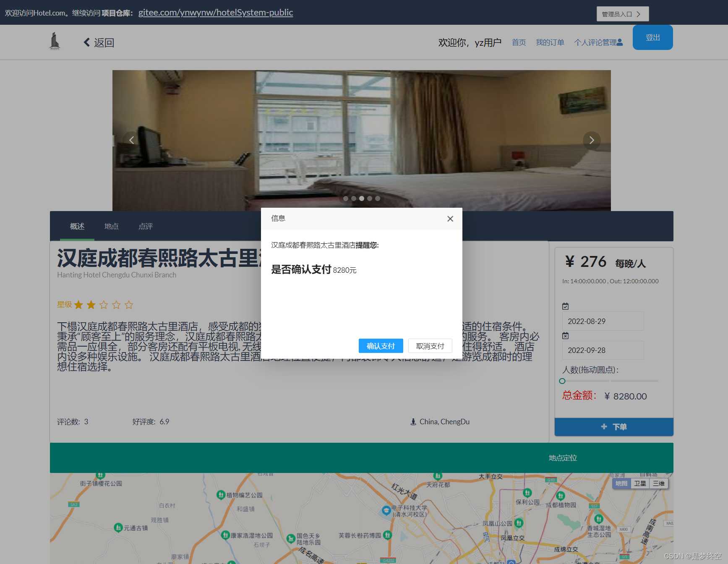Image resolution: width=728 pixels, height=564 pixels.
Task: Navigate to 首页 home link
Action: (519, 42)
